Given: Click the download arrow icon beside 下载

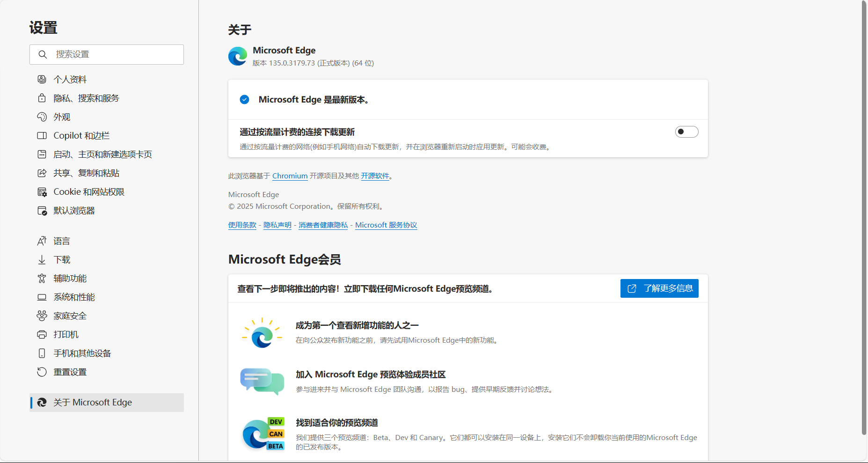Looking at the screenshot, I should pos(42,259).
